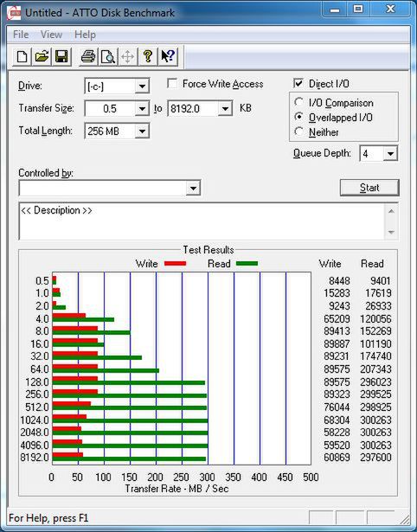Click the move arrows toolbar icon
The height and width of the screenshot is (532, 417).
tap(127, 56)
